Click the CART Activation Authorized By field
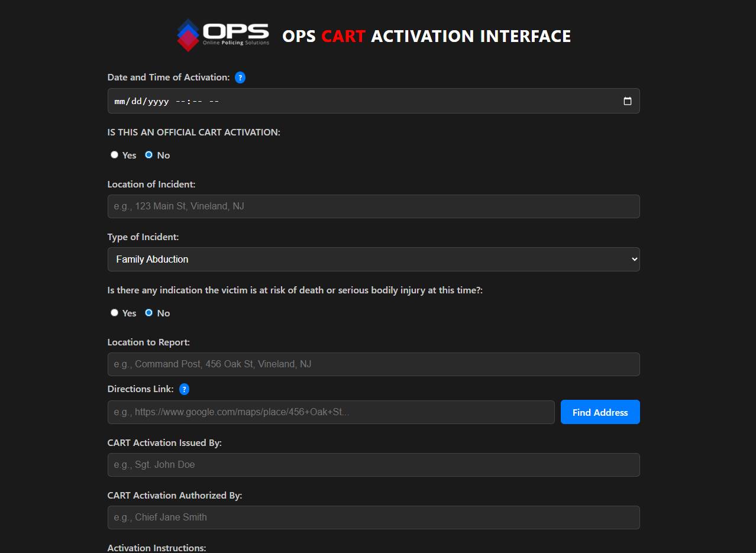 [x=373, y=518]
